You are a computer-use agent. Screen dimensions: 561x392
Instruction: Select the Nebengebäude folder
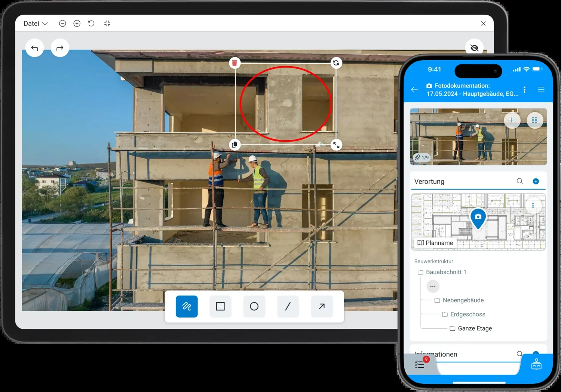click(459, 300)
